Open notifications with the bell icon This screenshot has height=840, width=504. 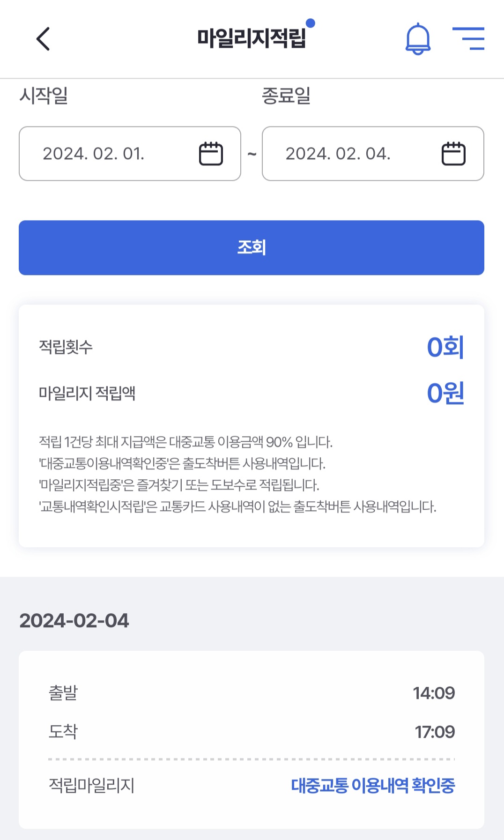[417, 38]
